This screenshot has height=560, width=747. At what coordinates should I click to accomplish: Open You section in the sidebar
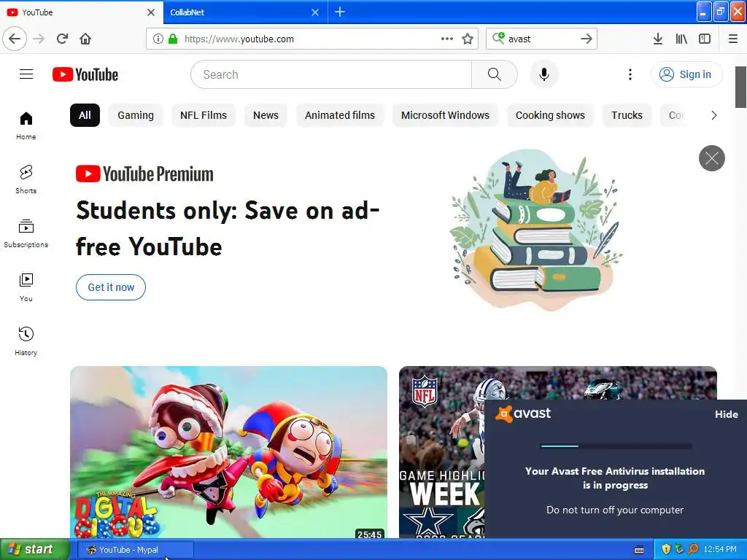click(x=26, y=287)
